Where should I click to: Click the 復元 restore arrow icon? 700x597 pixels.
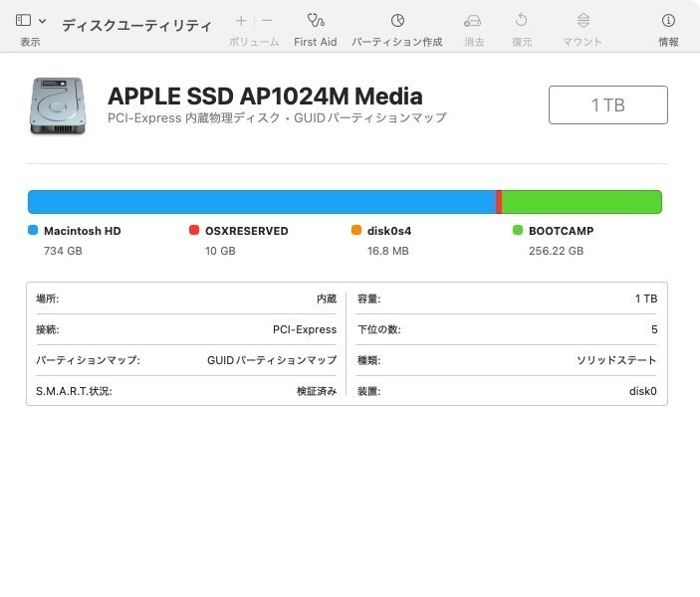tap(521, 20)
